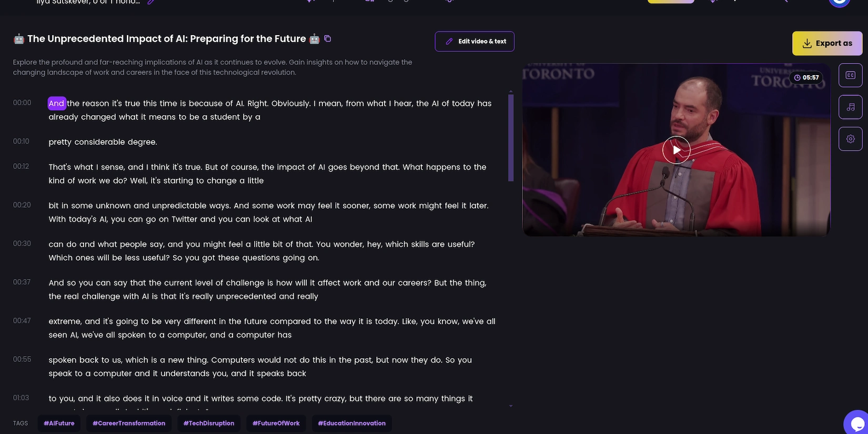Open the background music panel
868x434 pixels.
pyautogui.click(x=850, y=107)
